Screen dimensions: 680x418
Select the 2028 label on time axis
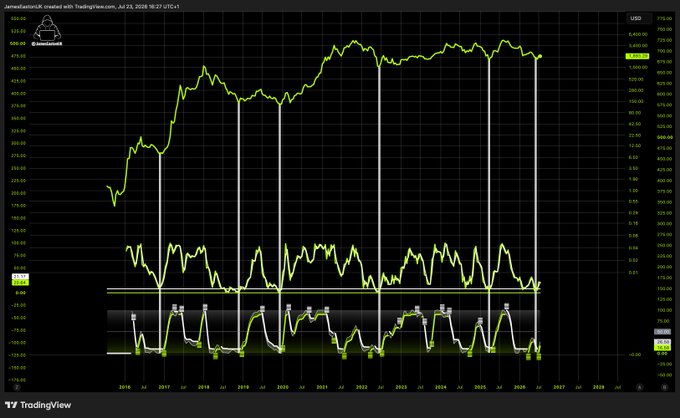pos(598,387)
